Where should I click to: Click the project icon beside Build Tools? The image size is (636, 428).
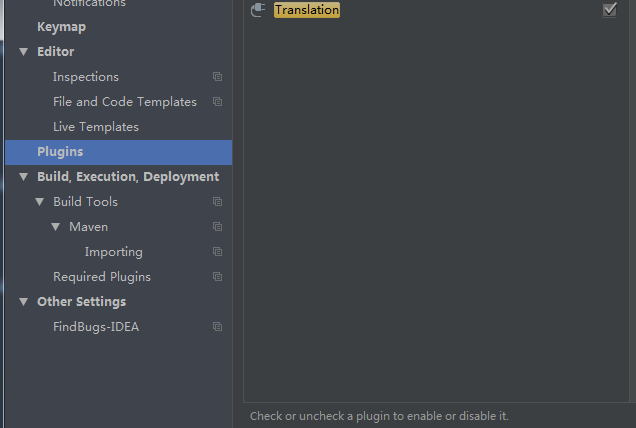(217, 202)
